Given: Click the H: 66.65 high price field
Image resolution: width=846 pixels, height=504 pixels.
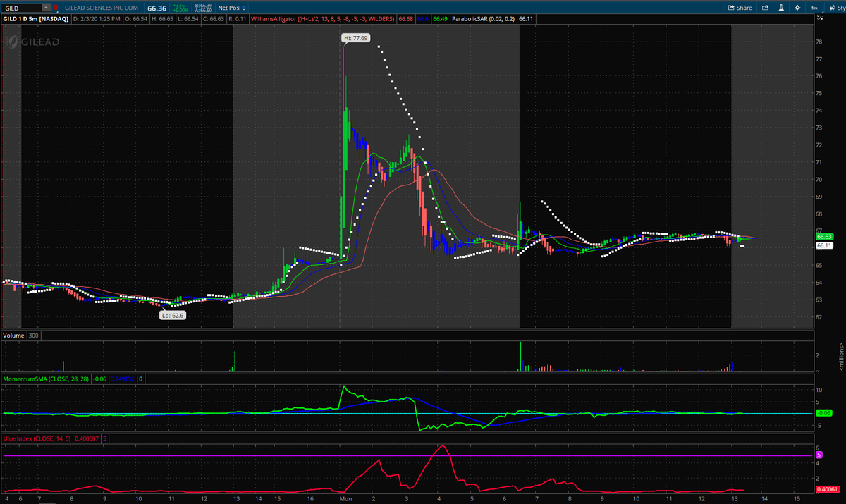Looking at the screenshot, I should pos(163,18).
